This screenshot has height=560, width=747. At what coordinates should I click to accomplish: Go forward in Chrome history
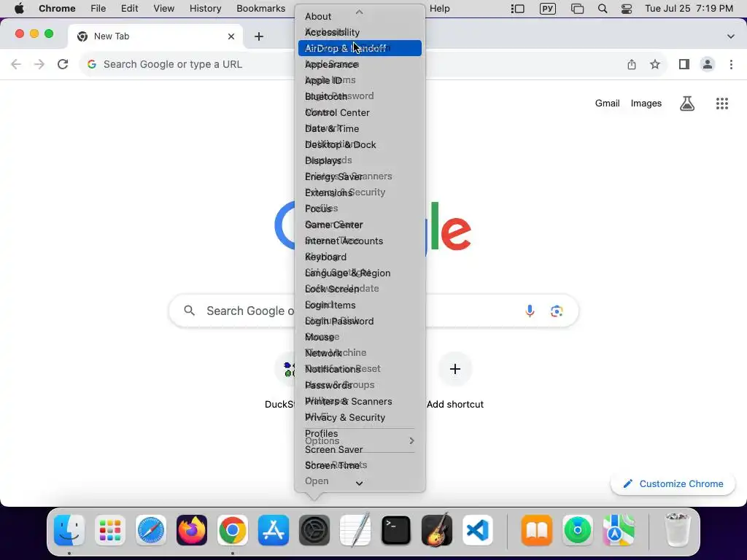click(x=39, y=64)
